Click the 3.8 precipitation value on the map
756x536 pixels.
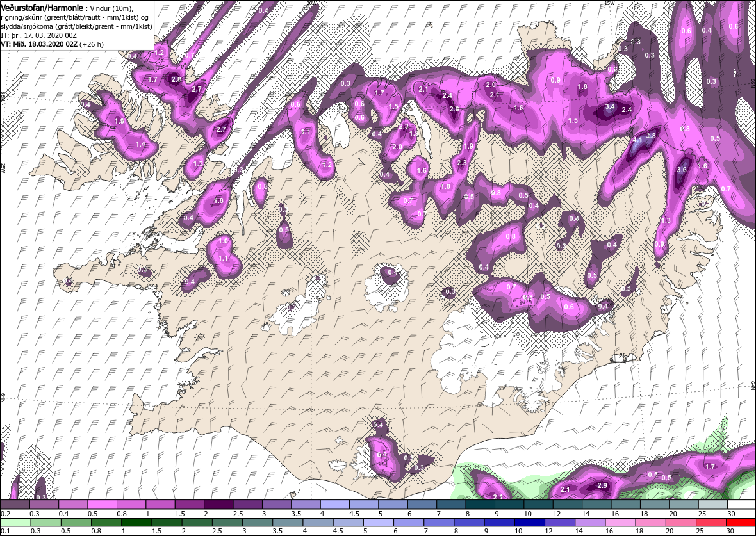click(x=651, y=136)
